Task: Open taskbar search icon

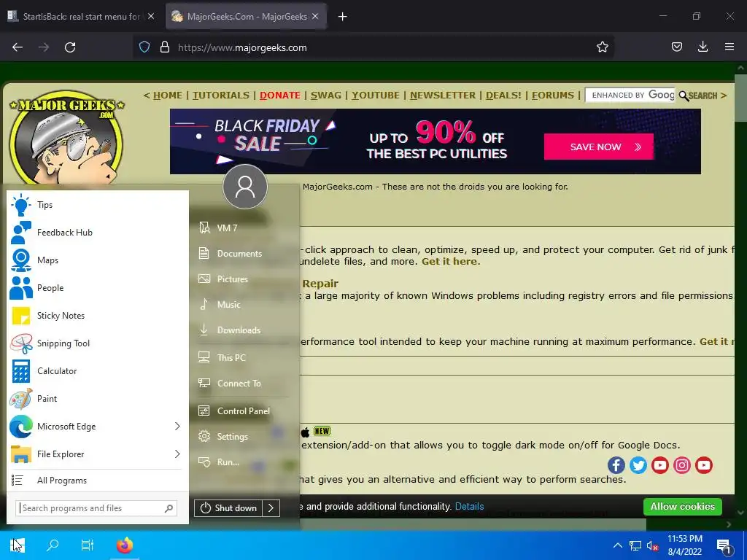Action: click(53, 545)
